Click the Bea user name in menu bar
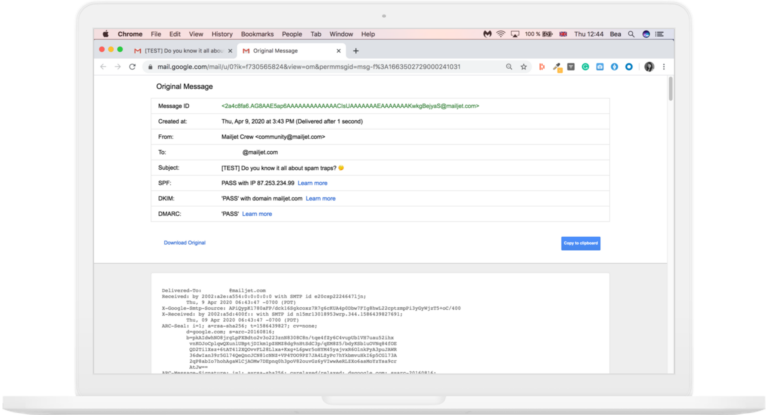Screen dimensions: 768x415 click(615, 34)
